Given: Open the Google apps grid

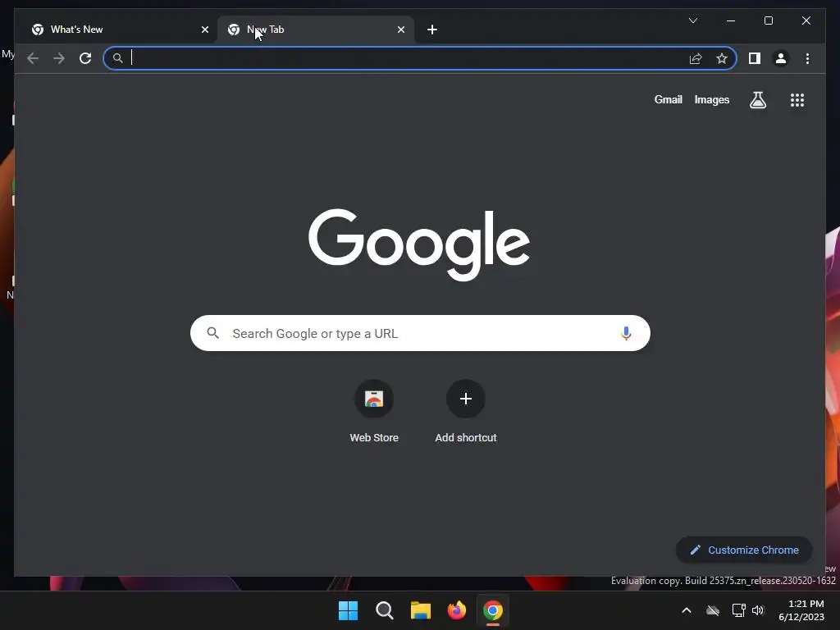Looking at the screenshot, I should 797,99.
